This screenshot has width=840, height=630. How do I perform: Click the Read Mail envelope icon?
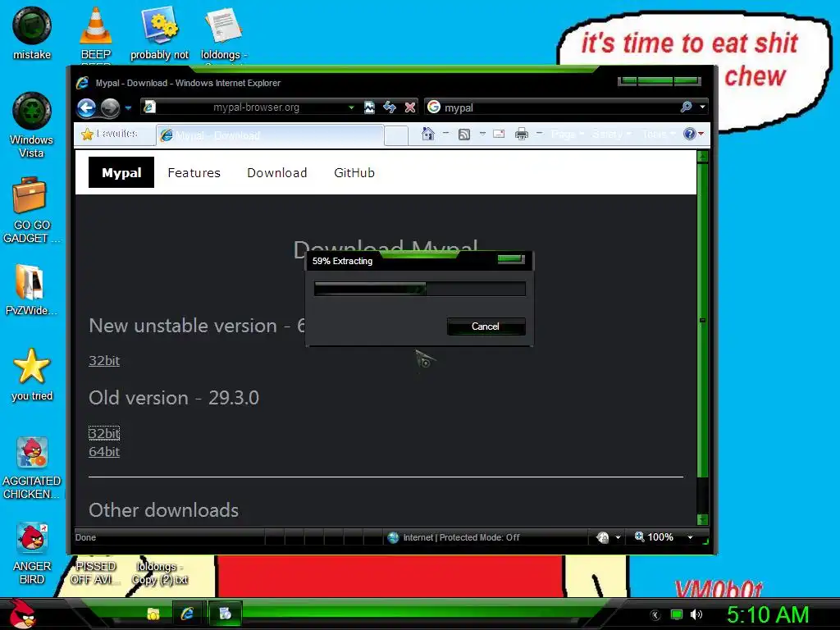point(499,134)
